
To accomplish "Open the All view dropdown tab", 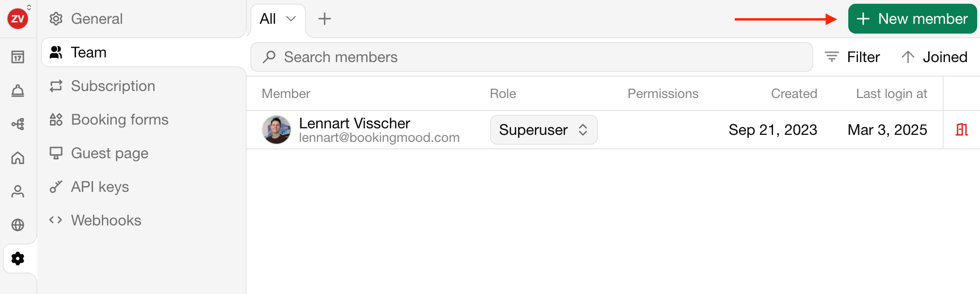I will (x=278, y=19).
